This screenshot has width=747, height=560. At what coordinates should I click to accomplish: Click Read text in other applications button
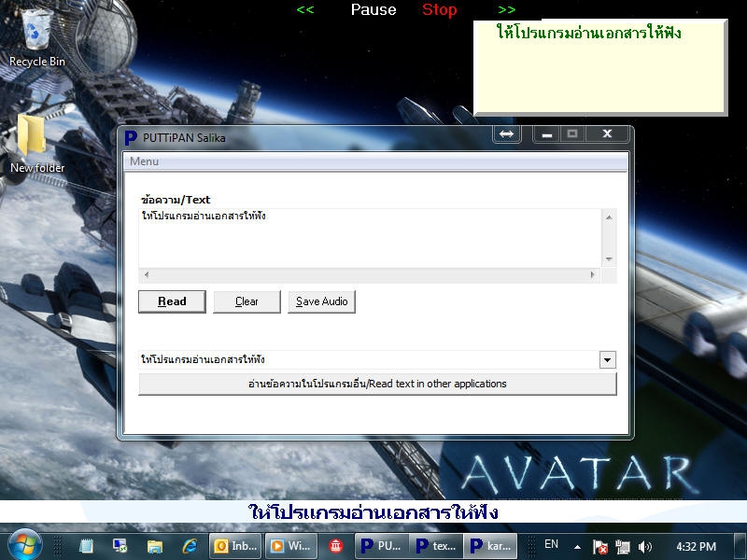(x=377, y=384)
